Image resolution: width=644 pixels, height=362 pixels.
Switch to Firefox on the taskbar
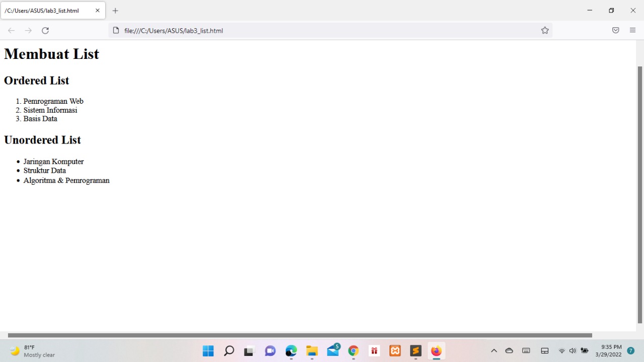coord(436,351)
